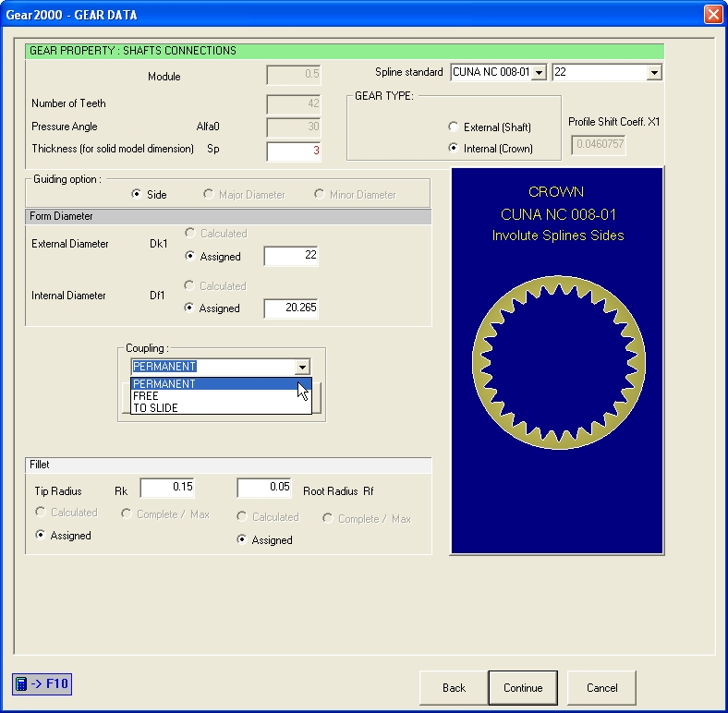
Task: Select Assigned for Internal Diameter Df1
Action: 212,308
